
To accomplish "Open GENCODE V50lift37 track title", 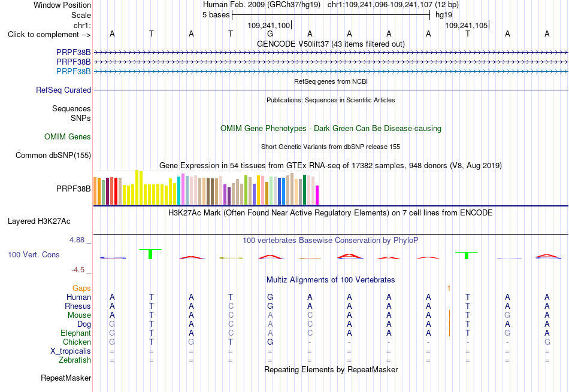I will pyautogui.click(x=331, y=44).
